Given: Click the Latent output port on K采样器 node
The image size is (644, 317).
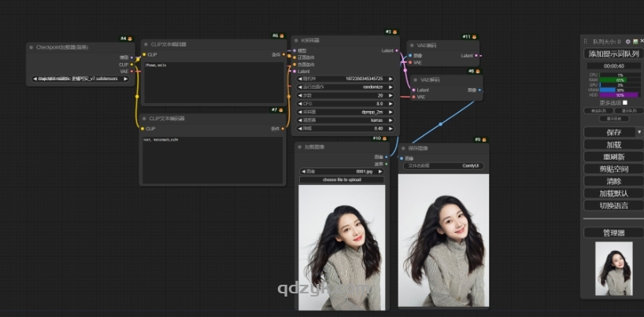Looking at the screenshot, I should (x=396, y=50).
